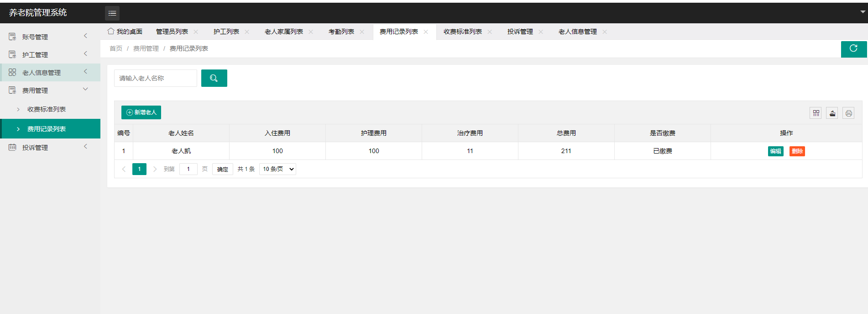This screenshot has width=868, height=314.
Task: Click the print table icon
Action: click(x=849, y=113)
